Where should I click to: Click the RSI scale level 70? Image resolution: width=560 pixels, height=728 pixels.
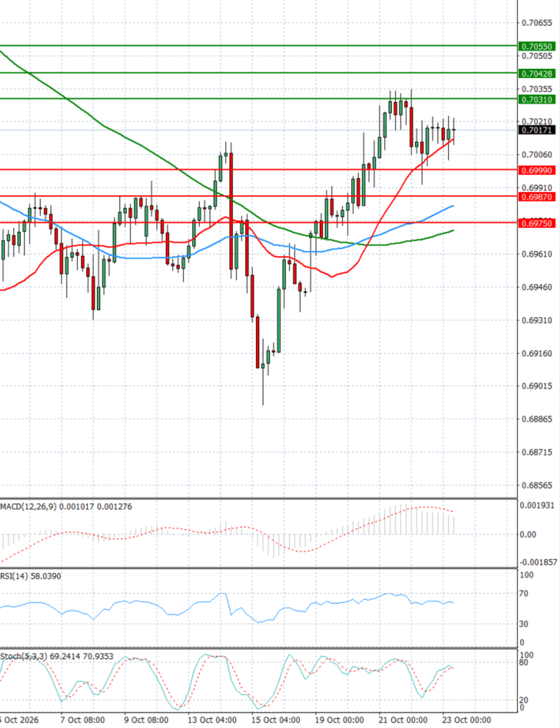point(524,594)
